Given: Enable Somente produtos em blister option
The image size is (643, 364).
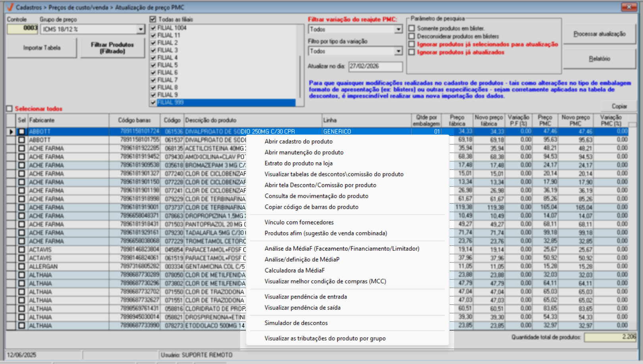Looking at the screenshot, I should coord(412,28).
